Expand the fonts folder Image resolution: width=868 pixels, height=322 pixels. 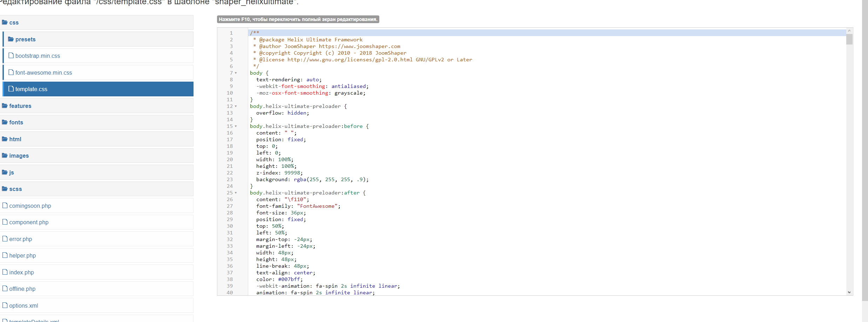pos(96,122)
